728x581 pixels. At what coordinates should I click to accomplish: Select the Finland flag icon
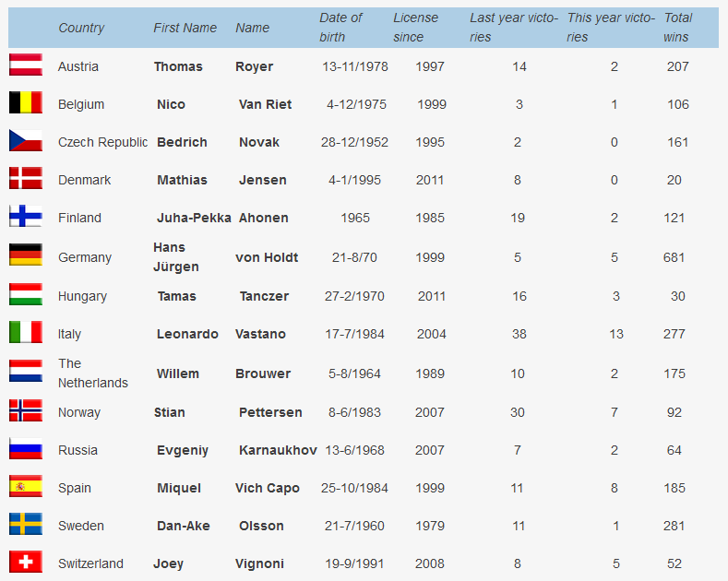coord(26,216)
